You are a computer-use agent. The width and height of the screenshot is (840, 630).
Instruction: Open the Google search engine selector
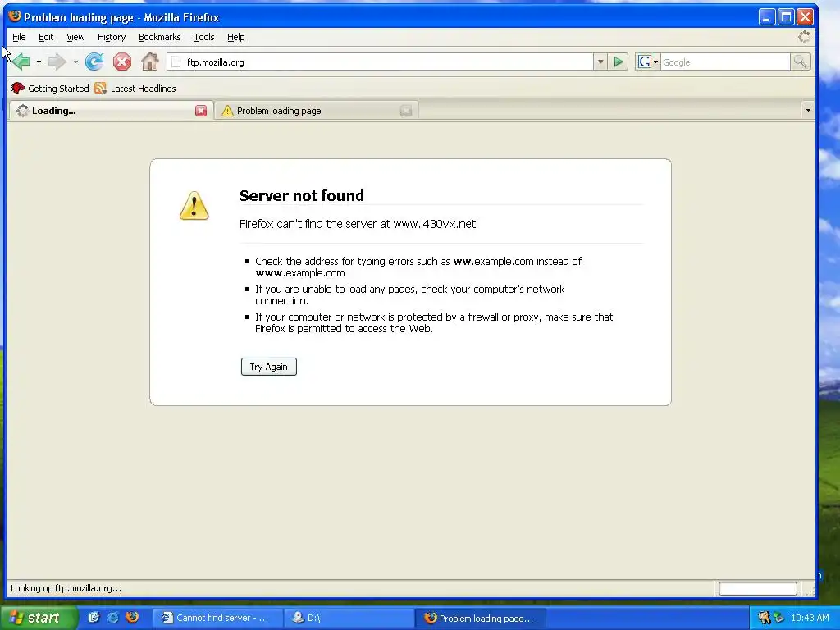[x=648, y=62]
